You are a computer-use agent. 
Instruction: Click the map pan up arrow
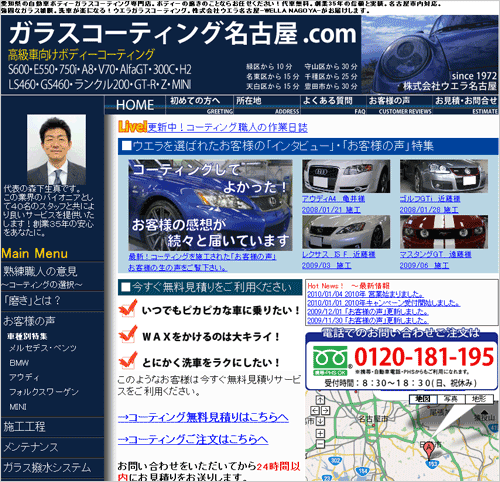pyautogui.click(x=320, y=400)
